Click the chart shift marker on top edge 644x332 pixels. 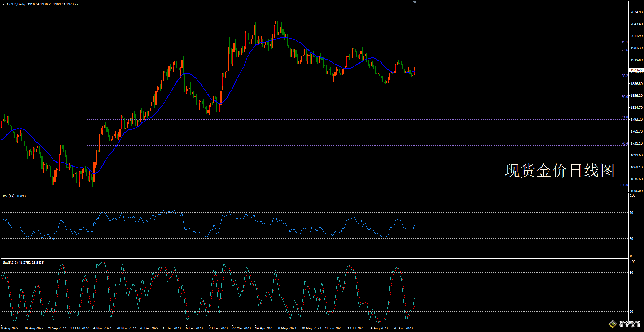pos(415,2)
